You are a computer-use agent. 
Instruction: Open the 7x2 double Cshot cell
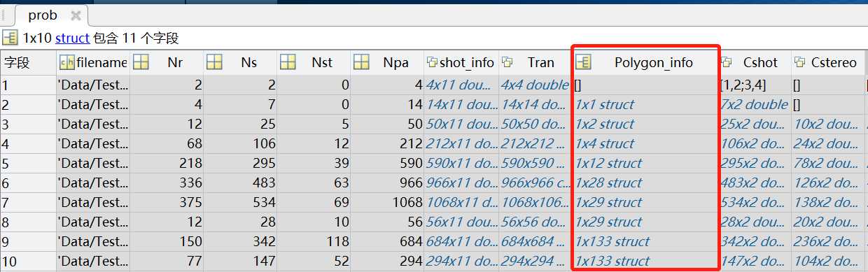click(x=755, y=104)
